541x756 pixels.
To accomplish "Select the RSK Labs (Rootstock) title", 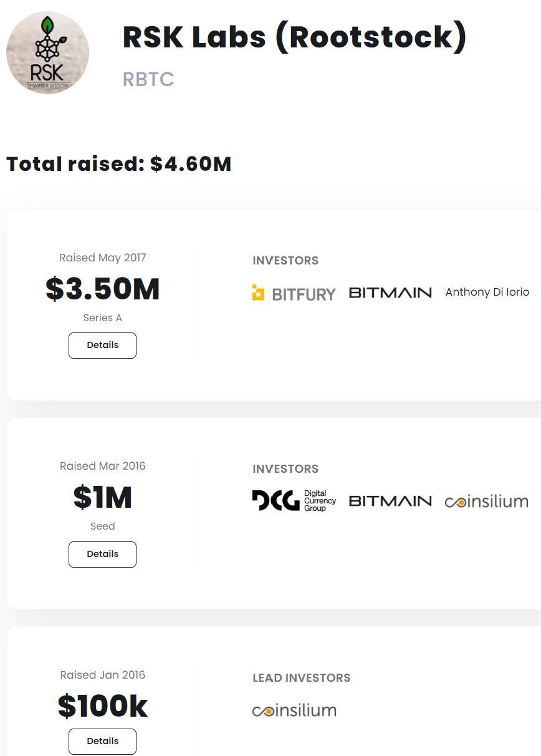I will coord(294,37).
